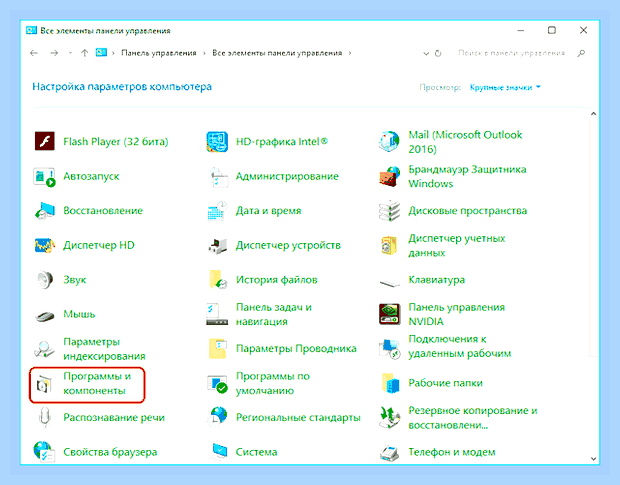Open the Диспетчер устройств icon

tap(217, 245)
